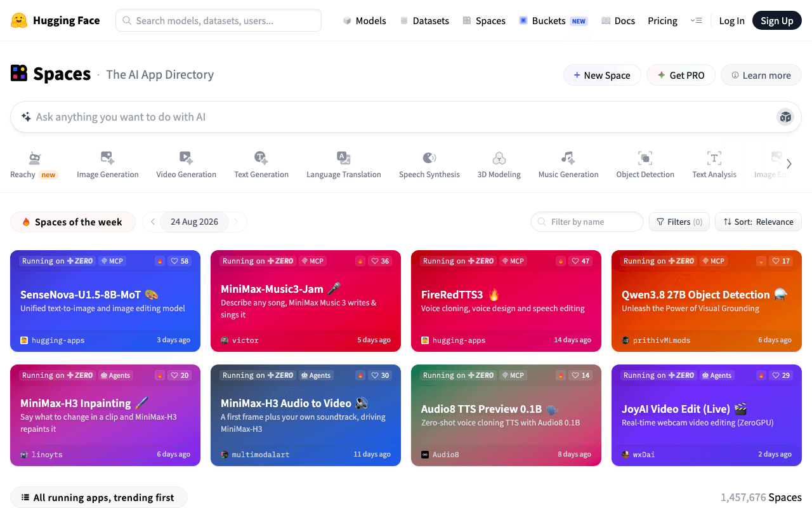812x508 pixels.
Task: Click the Get PRO button
Action: tap(681, 75)
